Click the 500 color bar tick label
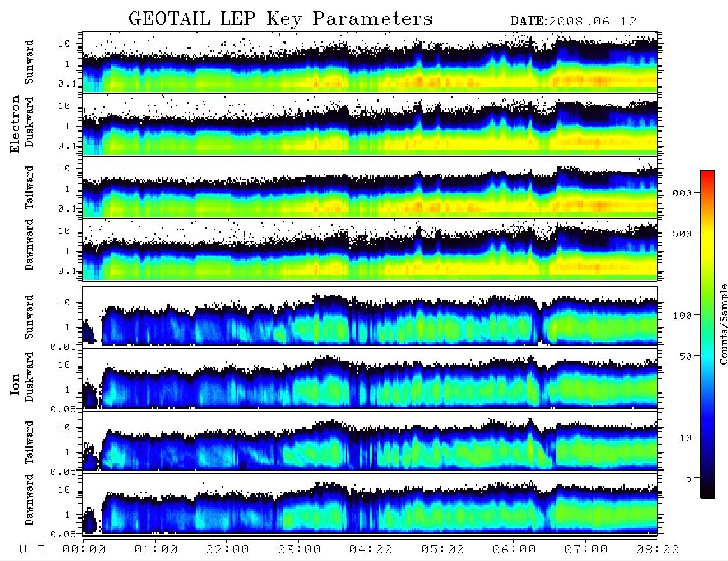Image resolution: width=728 pixels, height=561 pixels. coord(682,233)
